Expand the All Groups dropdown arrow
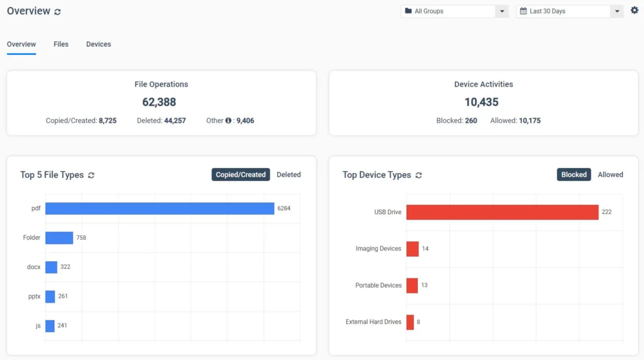The height and width of the screenshot is (360, 644). coord(502,11)
